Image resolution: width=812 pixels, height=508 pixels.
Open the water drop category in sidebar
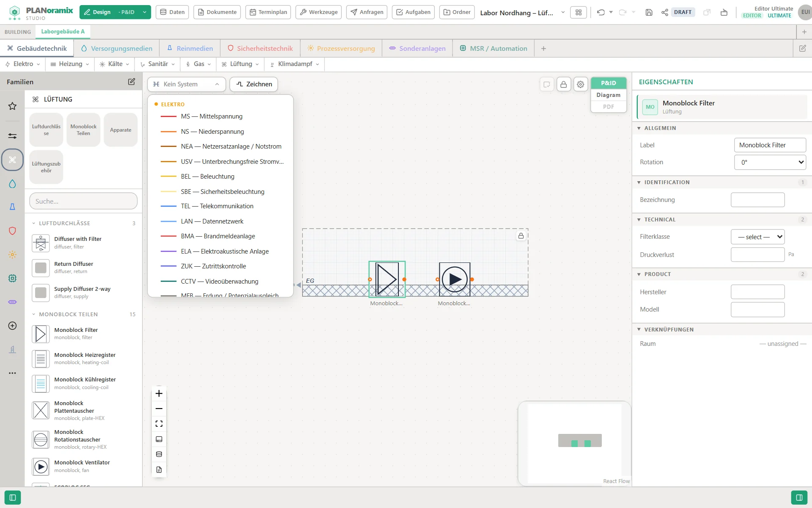[x=12, y=184]
